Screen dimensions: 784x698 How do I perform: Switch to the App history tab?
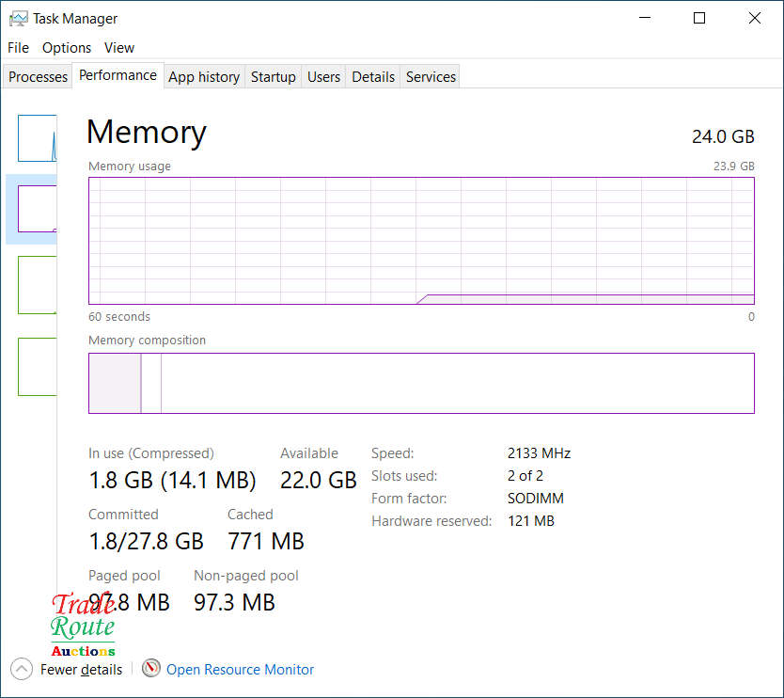[204, 77]
